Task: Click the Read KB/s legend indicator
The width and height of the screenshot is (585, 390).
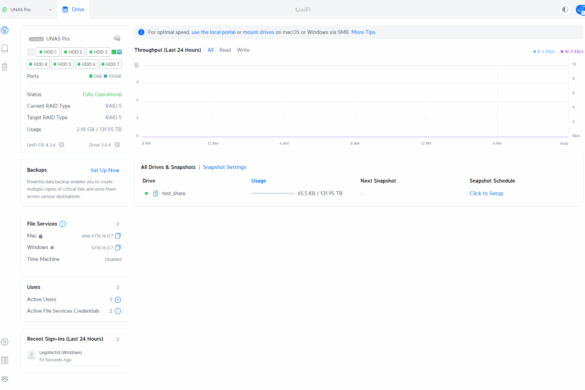Action: coord(544,52)
